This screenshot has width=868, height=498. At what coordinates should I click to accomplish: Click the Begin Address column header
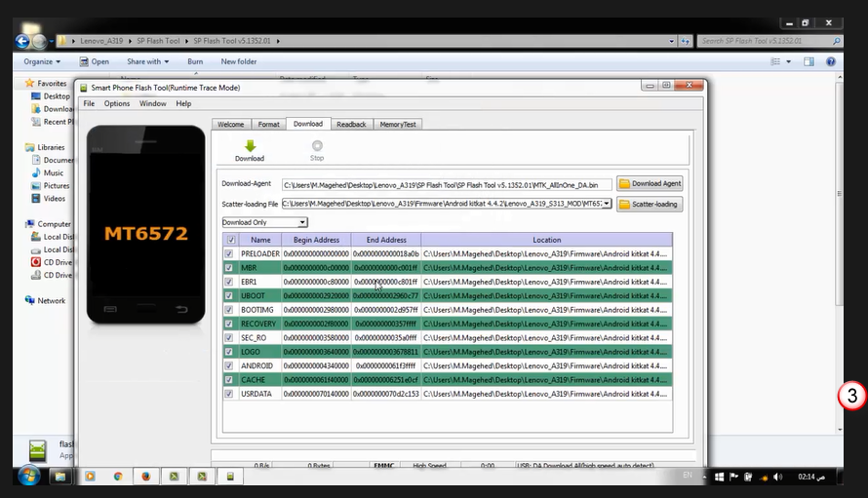(316, 240)
